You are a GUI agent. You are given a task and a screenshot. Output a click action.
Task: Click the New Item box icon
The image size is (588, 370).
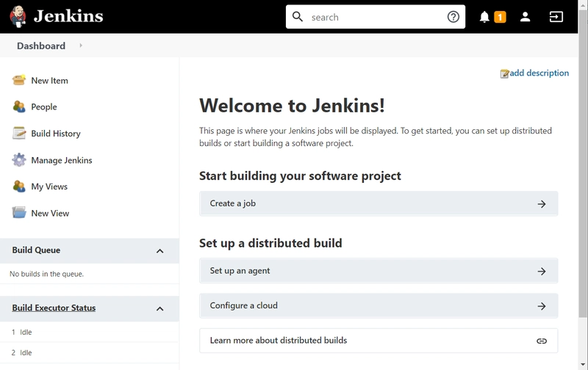click(x=19, y=81)
